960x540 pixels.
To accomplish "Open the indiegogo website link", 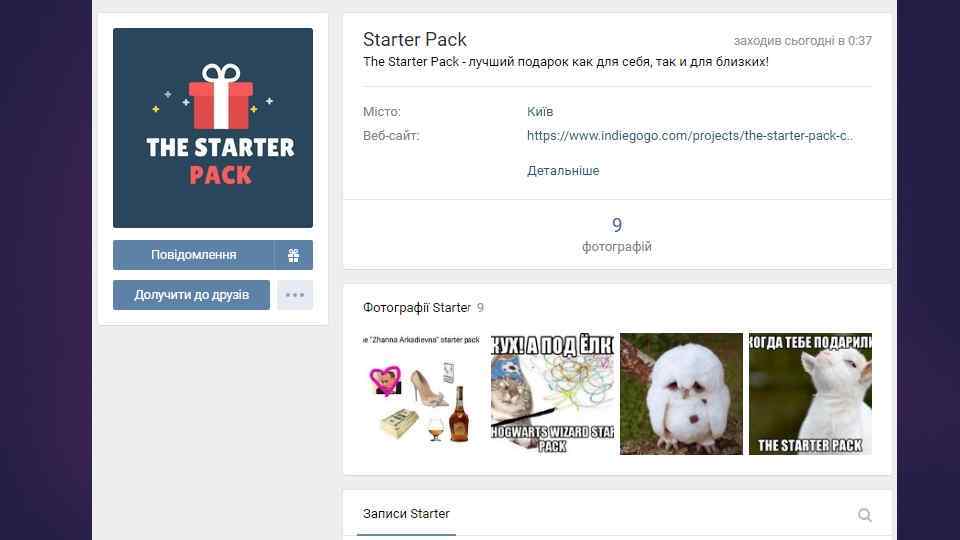I will click(690, 136).
